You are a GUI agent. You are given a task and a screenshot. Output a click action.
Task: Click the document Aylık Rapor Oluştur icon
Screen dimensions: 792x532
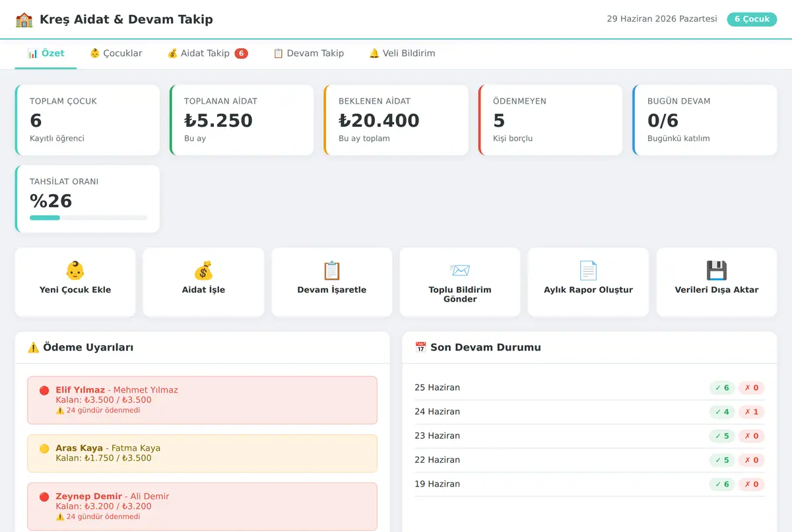(588, 271)
